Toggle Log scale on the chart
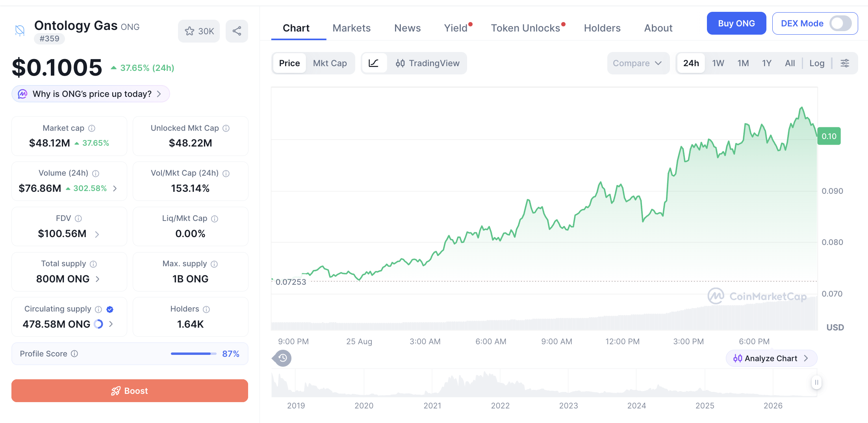Screen dimensions: 868x423 pos(817,63)
